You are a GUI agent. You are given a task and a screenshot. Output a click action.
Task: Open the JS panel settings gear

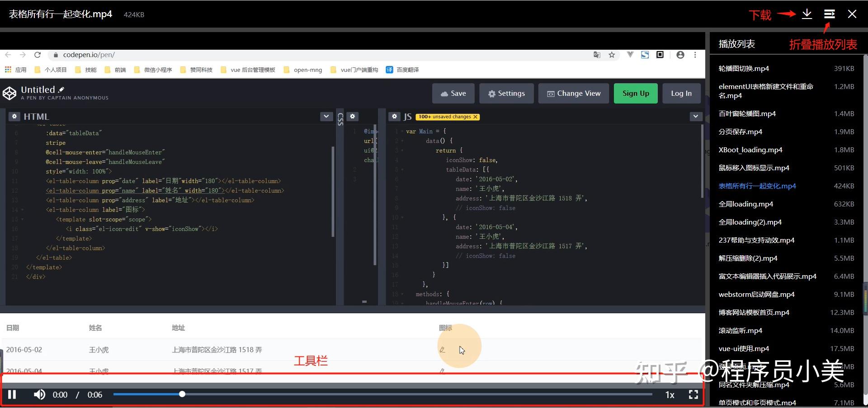pos(394,117)
